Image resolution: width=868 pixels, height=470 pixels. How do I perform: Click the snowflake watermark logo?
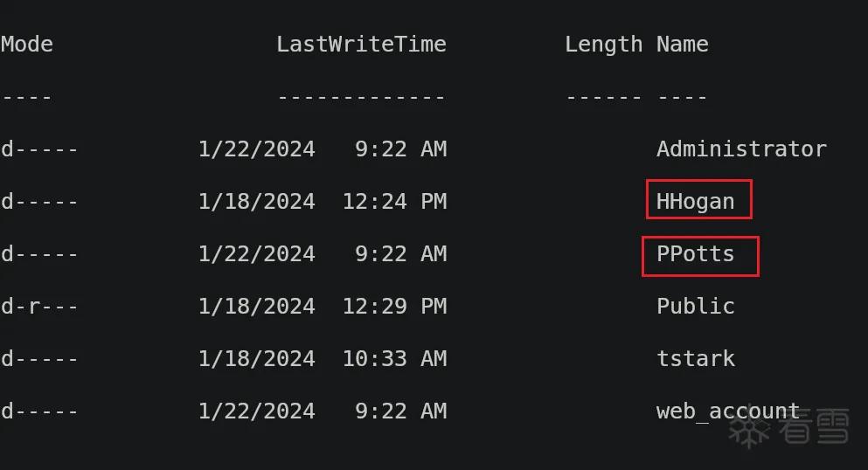coord(749,427)
